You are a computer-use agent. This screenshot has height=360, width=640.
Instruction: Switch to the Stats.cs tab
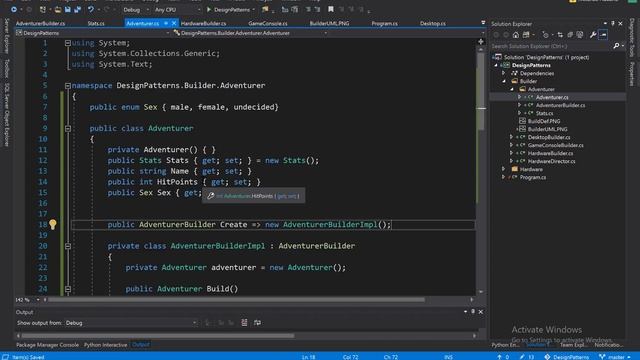(96, 23)
